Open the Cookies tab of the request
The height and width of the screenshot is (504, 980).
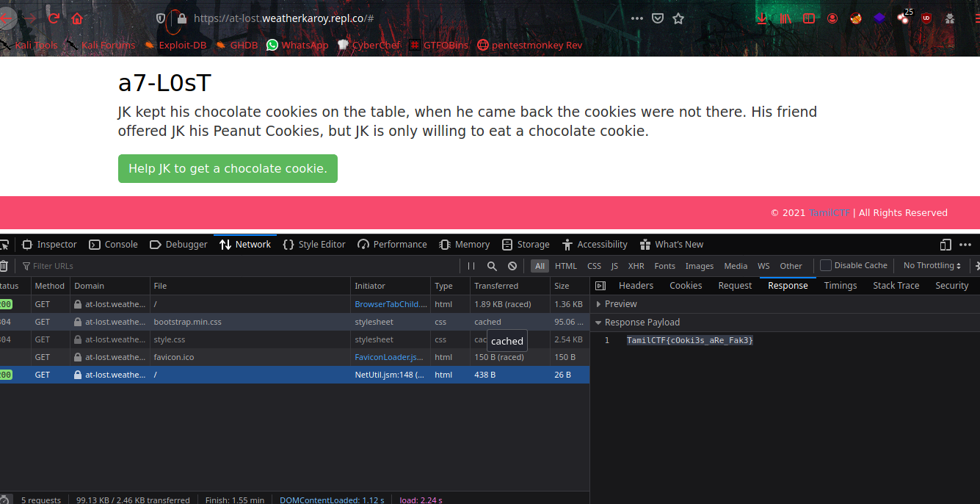point(686,286)
